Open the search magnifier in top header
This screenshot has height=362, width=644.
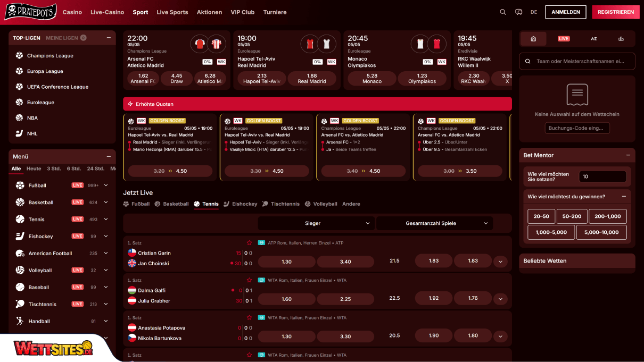tap(503, 12)
